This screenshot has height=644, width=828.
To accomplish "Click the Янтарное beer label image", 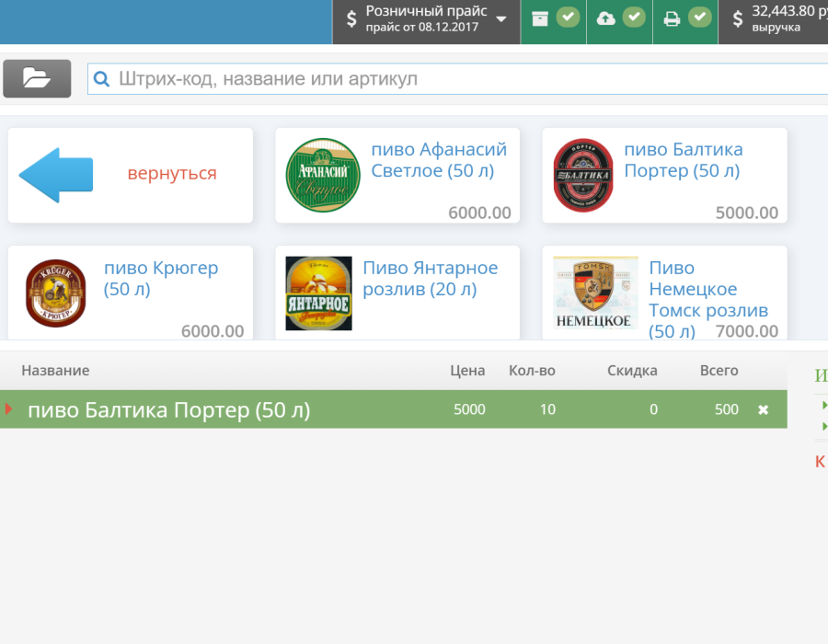I will (x=318, y=293).
